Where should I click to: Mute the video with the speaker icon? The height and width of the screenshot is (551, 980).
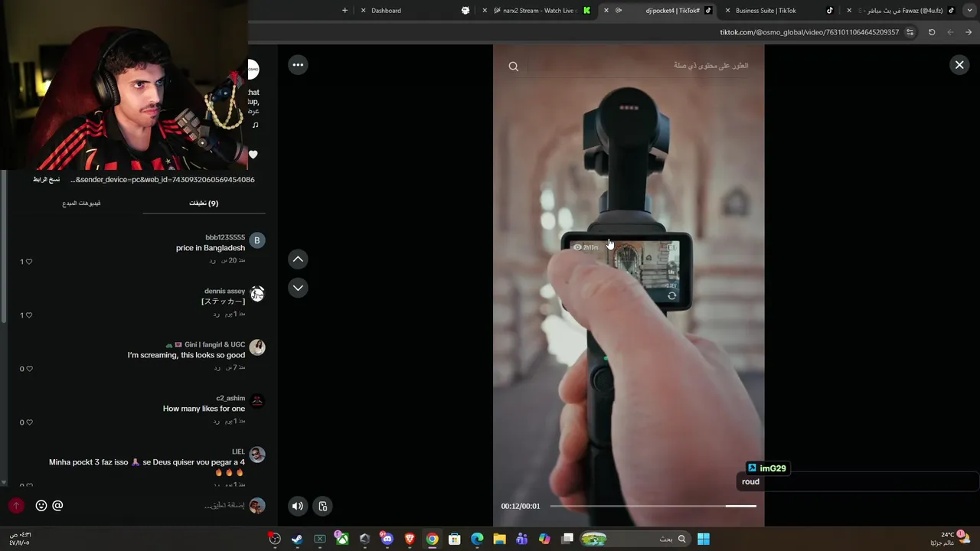298,506
